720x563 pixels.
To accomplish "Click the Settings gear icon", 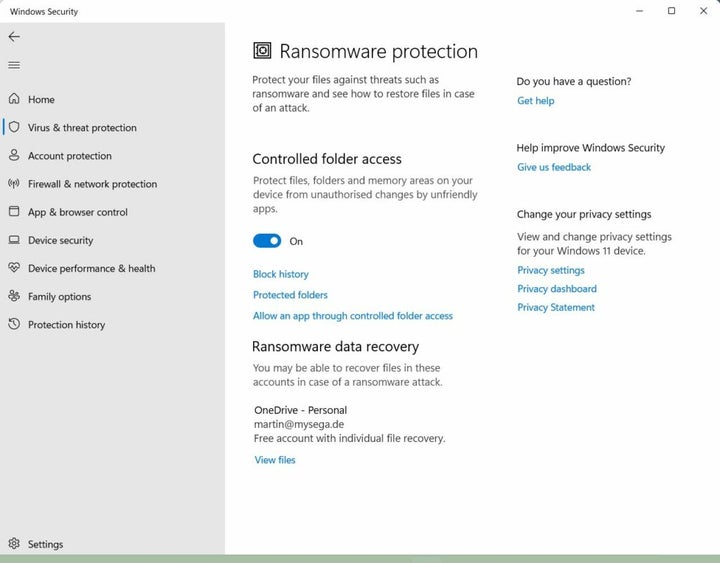I will pos(14,544).
